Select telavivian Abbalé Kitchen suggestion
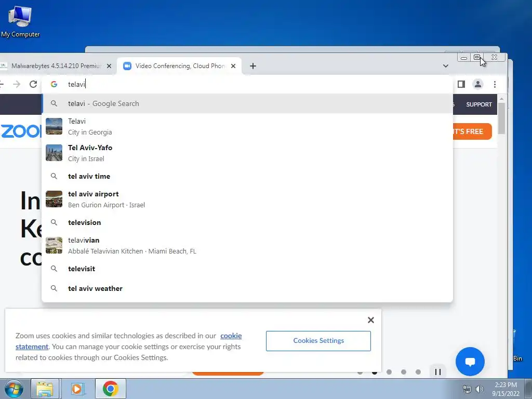 tap(247, 245)
